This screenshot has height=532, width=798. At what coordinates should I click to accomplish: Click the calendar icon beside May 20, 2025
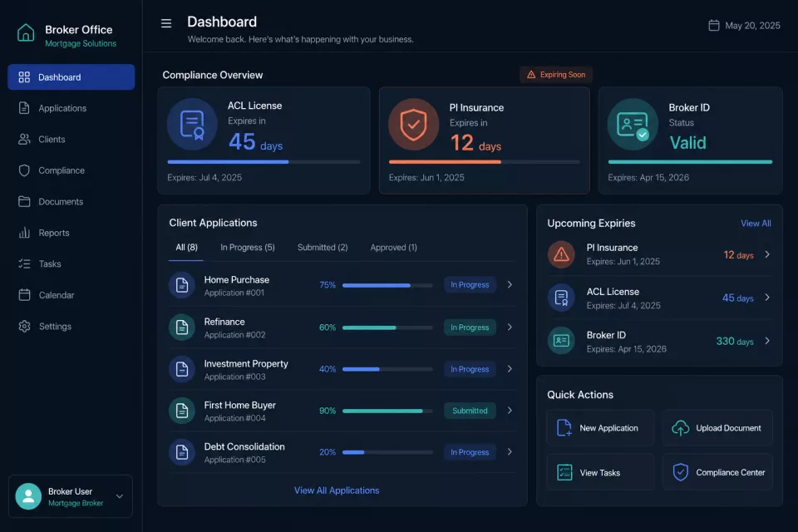(713, 26)
